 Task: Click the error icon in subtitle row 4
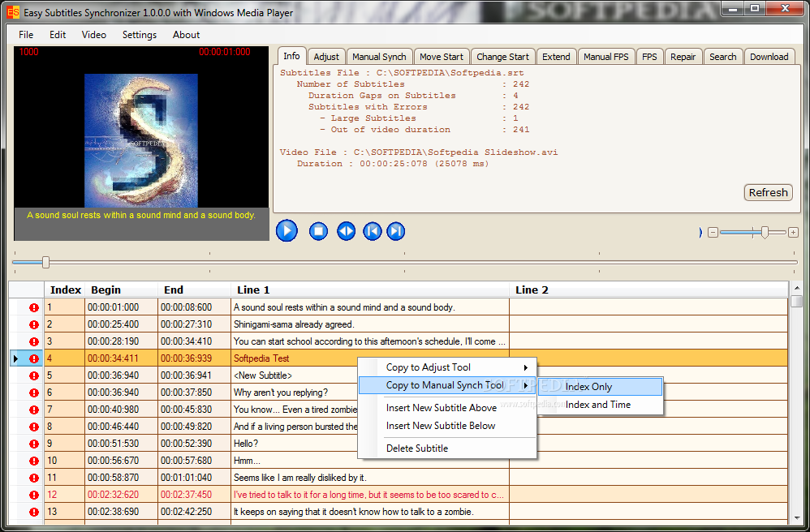34,358
